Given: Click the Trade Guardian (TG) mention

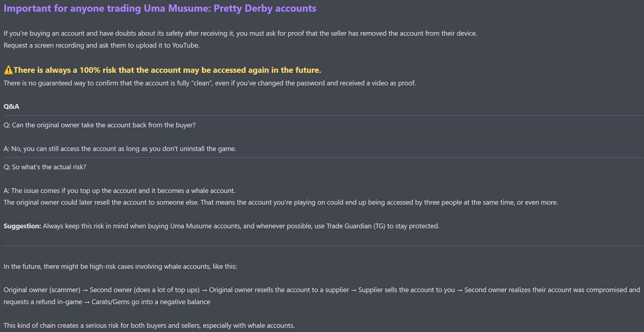Looking at the screenshot, I should point(356,226).
